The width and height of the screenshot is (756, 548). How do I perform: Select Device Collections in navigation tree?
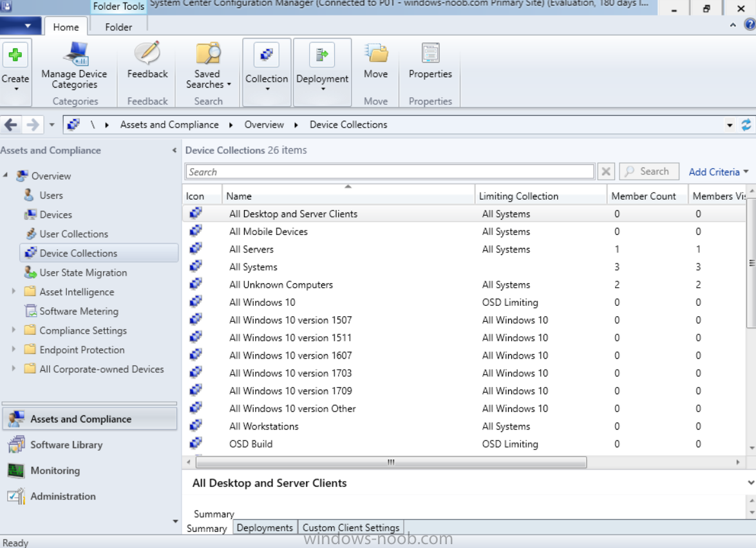99,253
